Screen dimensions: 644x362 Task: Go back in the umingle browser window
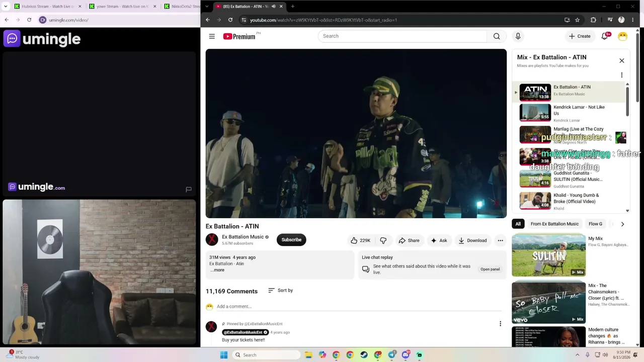[x=7, y=20]
